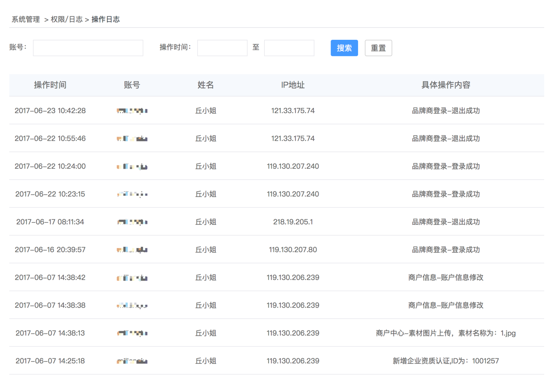The height and width of the screenshot is (392, 554).
Task: Select timestamp 2017-06-22 10:24:00
Action: pyautogui.click(x=50, y=166)
